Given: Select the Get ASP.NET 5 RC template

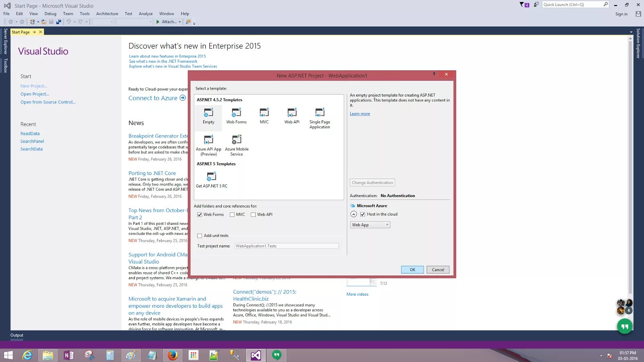Looking at the screenshot, I should click(211, 180).
